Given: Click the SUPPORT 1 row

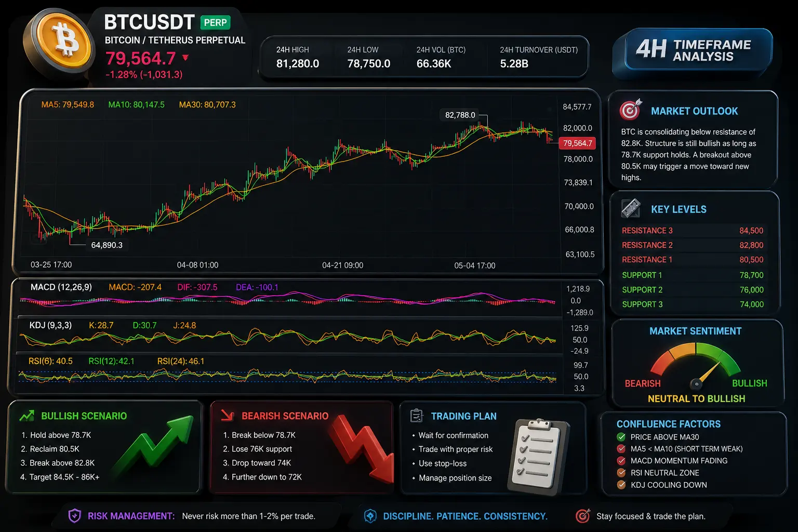Looking at the screenshot, I should 693,275.
